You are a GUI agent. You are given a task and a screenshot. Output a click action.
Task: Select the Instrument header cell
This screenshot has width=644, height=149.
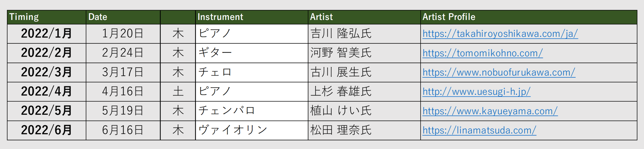tap(252, 17)
